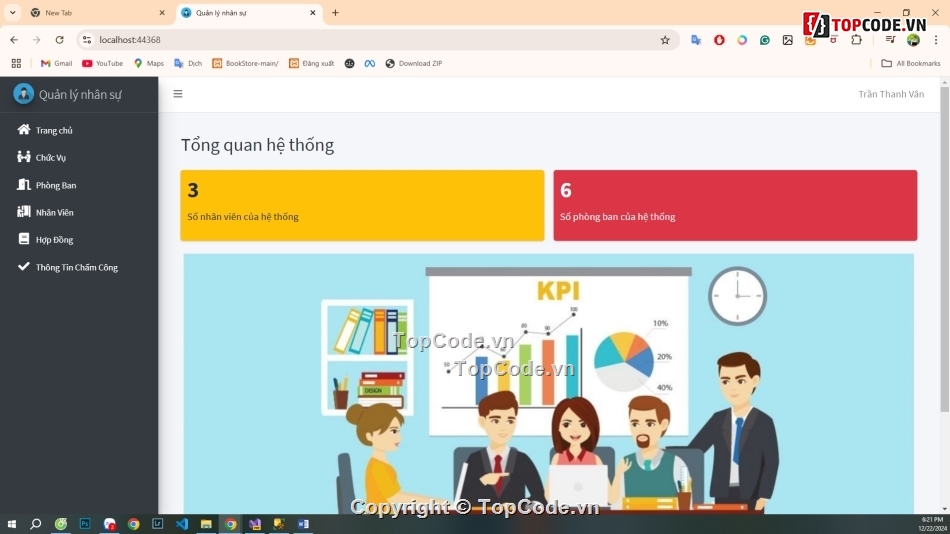Open the Apps grid in bookmarks bar
The height and width of the screenshot is (534, 950).
(16, 63)
